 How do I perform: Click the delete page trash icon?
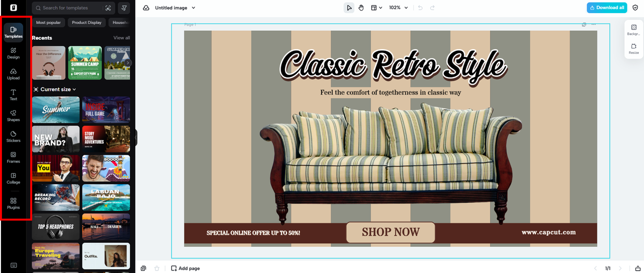pyautogui.click(x=156, y=268)
